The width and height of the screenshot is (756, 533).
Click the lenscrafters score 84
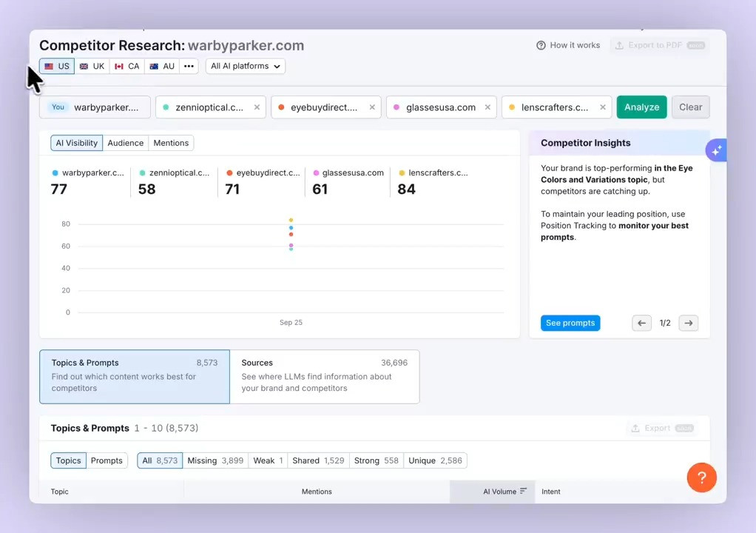[x=406, y=189]
